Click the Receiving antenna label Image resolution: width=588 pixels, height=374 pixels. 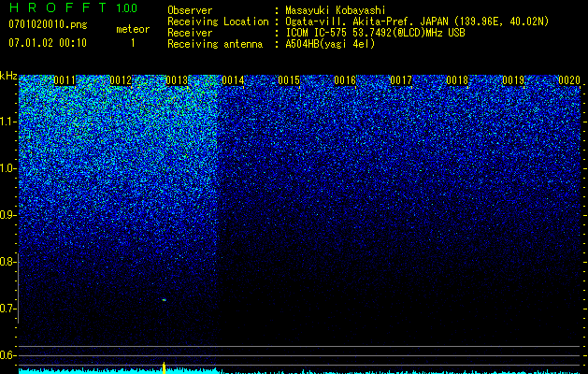(215, 44)
